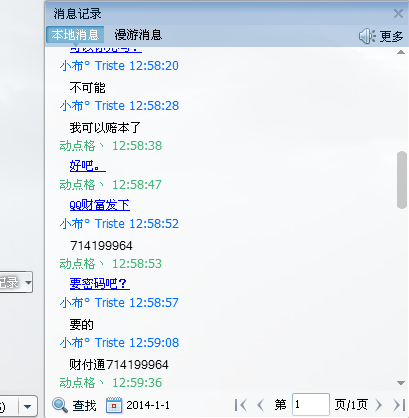Open the link qq财富发下
This screenshot has width=409, height=418.
tap(100, 205)
